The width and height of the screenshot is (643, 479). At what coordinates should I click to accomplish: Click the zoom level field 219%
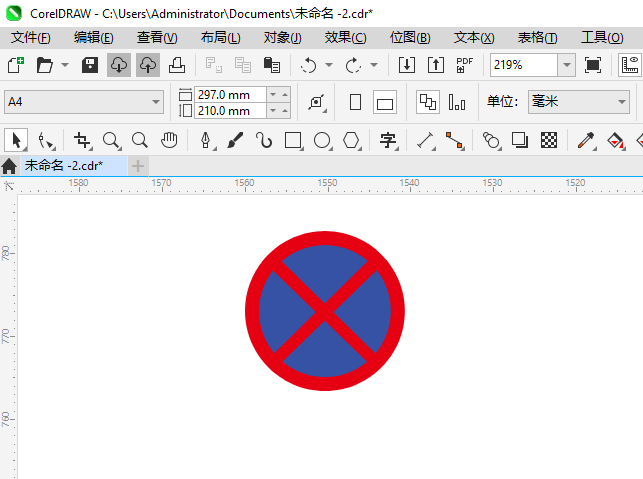point(524,65)
